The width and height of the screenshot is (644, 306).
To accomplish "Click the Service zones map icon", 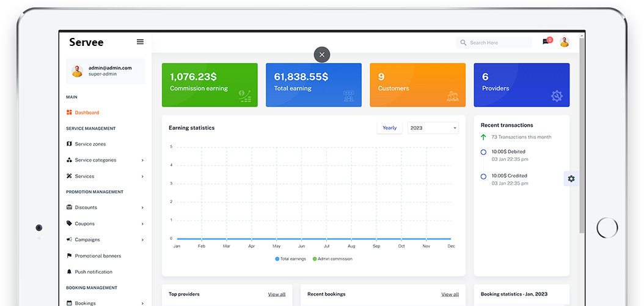I will 69,144.
